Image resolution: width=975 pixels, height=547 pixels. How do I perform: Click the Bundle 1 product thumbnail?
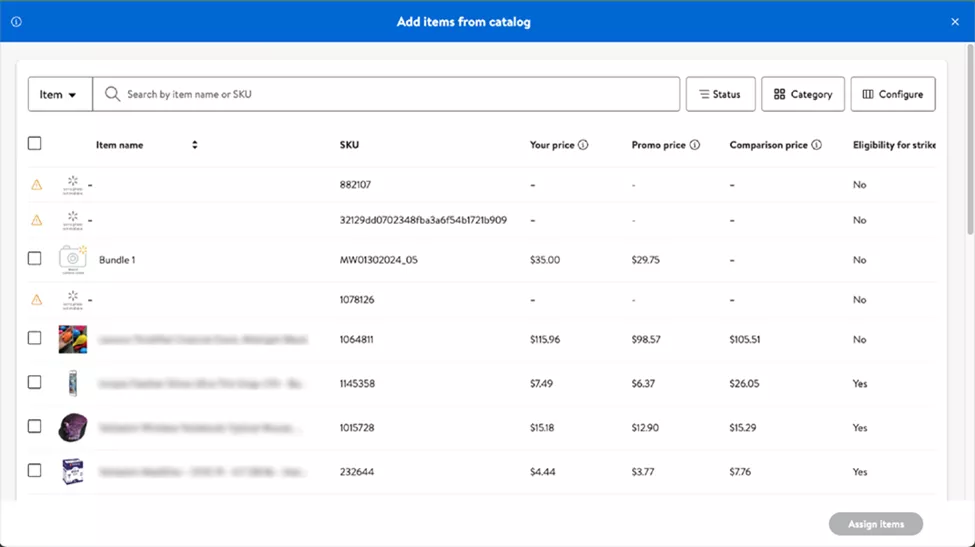coord(72,259)
